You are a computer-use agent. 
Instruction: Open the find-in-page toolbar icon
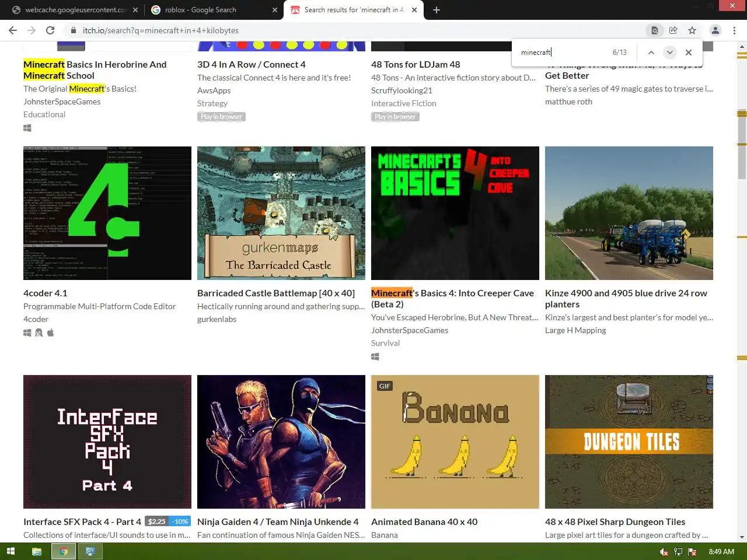coord(655,30)
